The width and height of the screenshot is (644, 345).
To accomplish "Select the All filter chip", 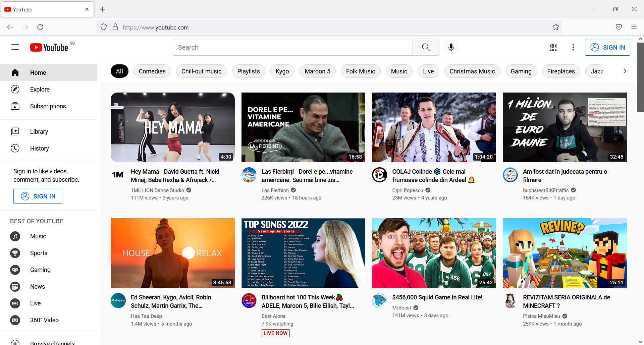I will [x=119, y=71].
